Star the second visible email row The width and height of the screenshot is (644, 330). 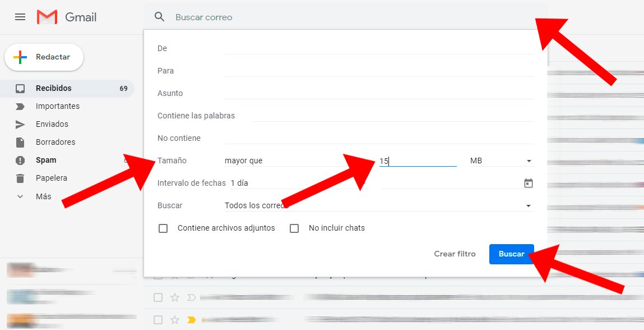pyautogui.click(x=175, y=297)
